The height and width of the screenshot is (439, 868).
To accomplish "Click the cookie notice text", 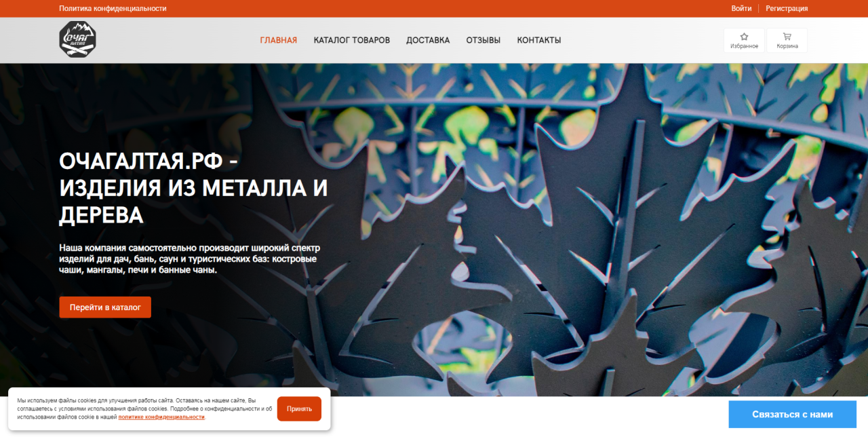I will (144, 408).
